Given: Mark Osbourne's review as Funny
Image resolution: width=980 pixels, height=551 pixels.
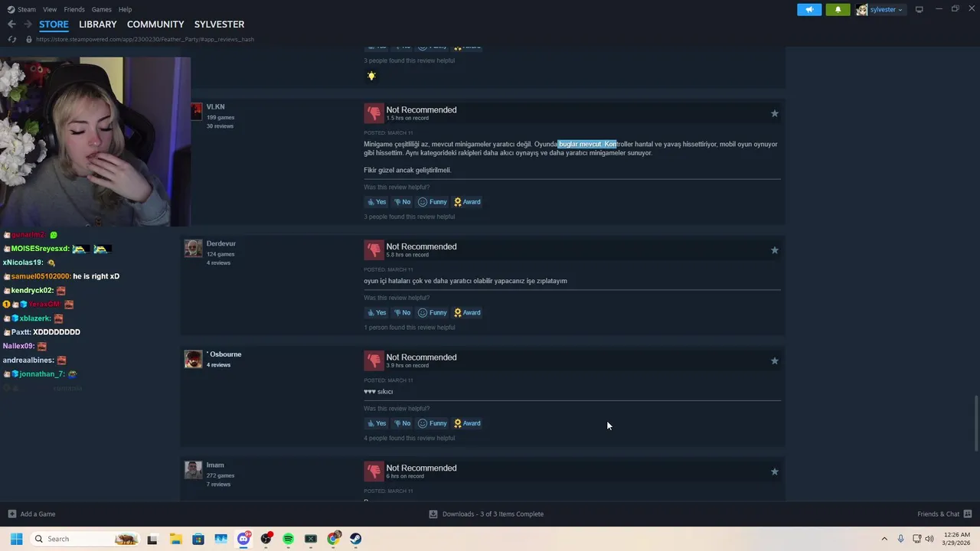Looking at the screenshot, I should point(433,423).
